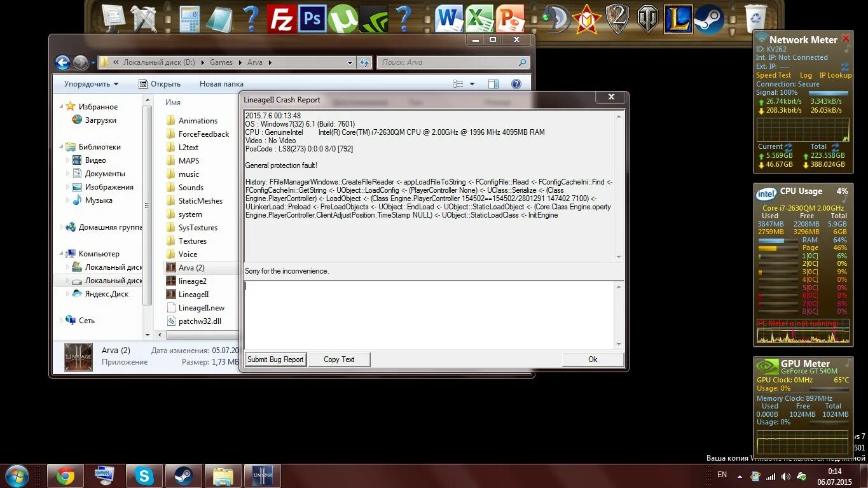Click Ok in the crash report
The width and height of the screenshot is (868, 488).
coord(593,359)
